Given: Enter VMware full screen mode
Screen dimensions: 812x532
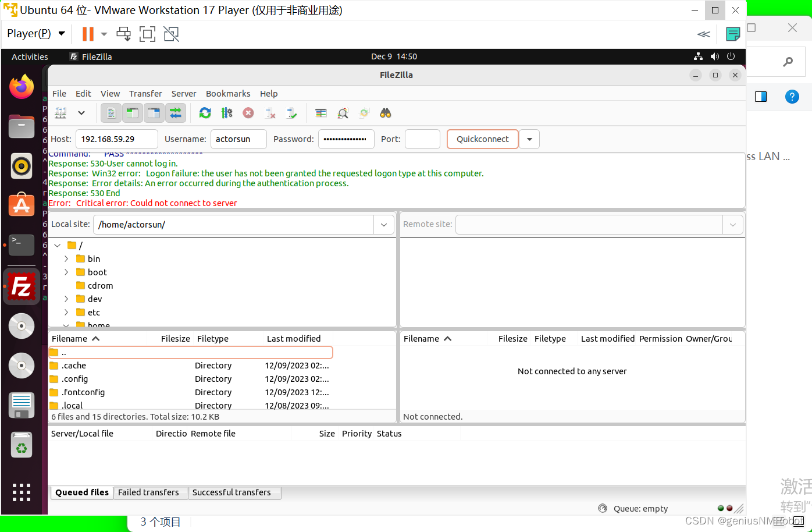Looking at the screenshot, I should [147, 34].
